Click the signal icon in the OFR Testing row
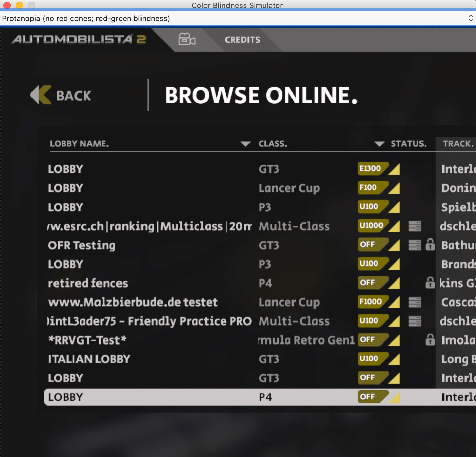 [394, 245]
